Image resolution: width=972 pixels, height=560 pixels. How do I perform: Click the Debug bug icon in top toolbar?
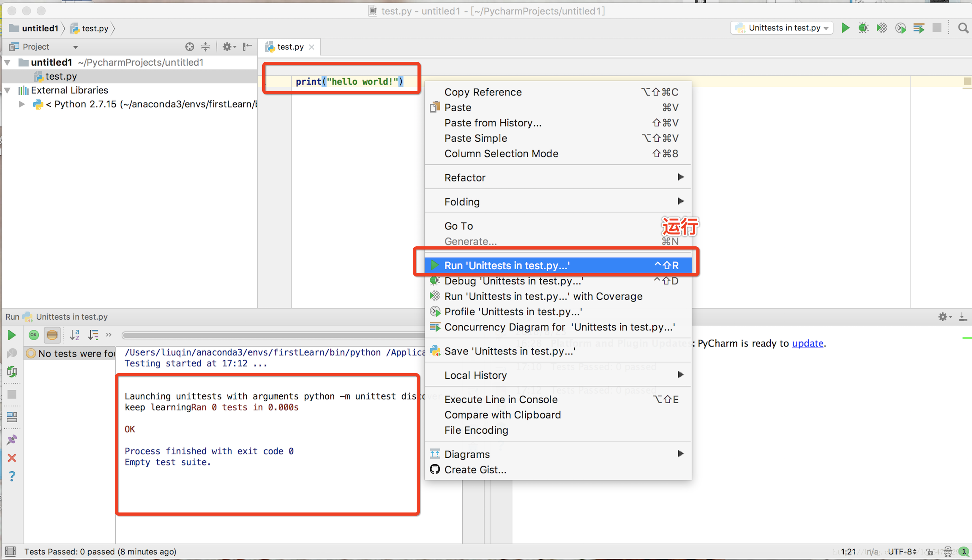[x=863, y=28]
